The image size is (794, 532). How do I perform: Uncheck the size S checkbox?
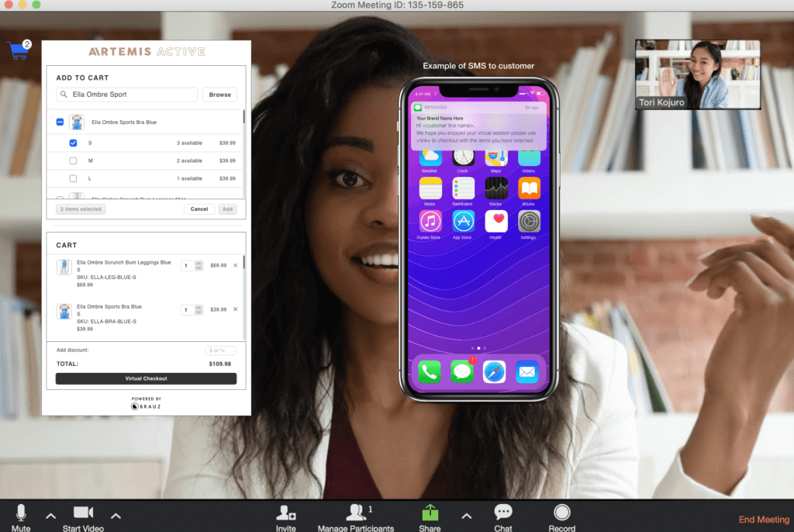pyautogui.click(x=74, y=143)
